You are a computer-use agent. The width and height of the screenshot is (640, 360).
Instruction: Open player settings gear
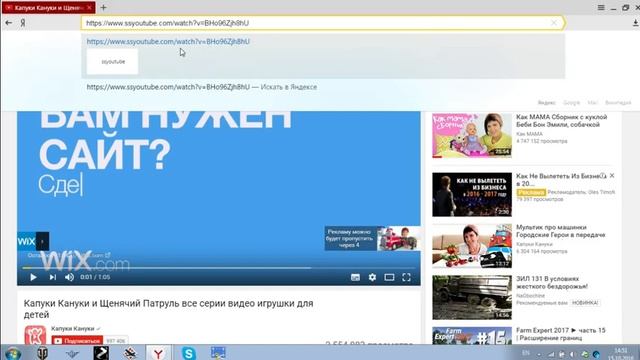point(372,277)
